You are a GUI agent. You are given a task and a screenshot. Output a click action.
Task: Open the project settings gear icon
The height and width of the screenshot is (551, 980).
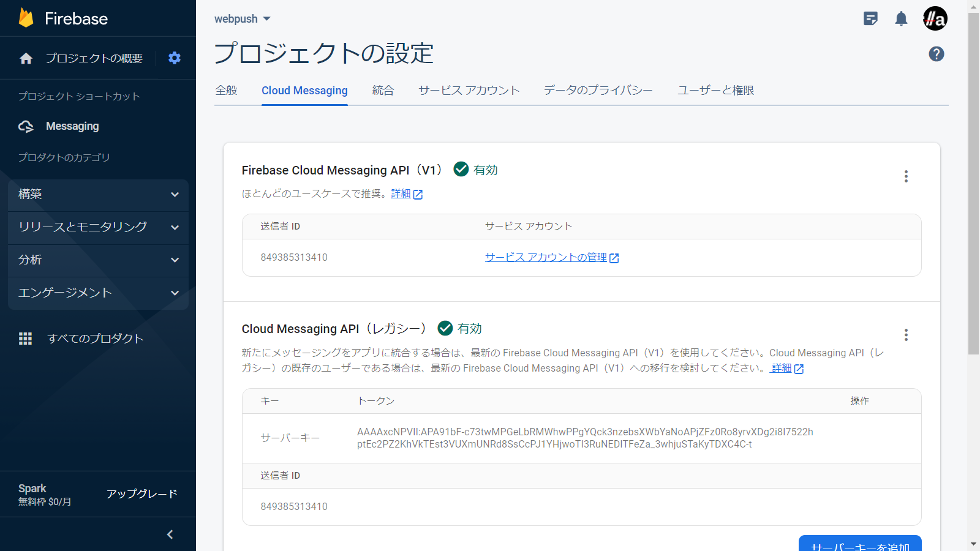[x=175, y=58]
